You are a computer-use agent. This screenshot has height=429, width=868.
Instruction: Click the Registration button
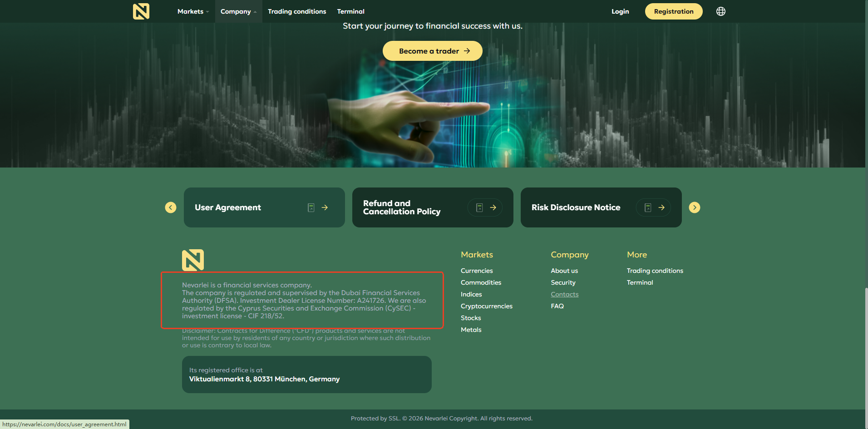pyautogui.click(x=673, y=11)
